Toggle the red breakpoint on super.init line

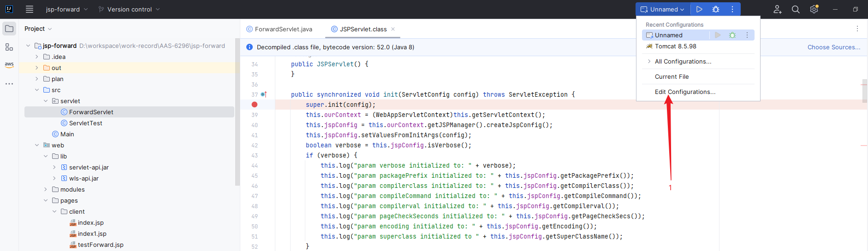pyautogui.click(x=255, y=105)
